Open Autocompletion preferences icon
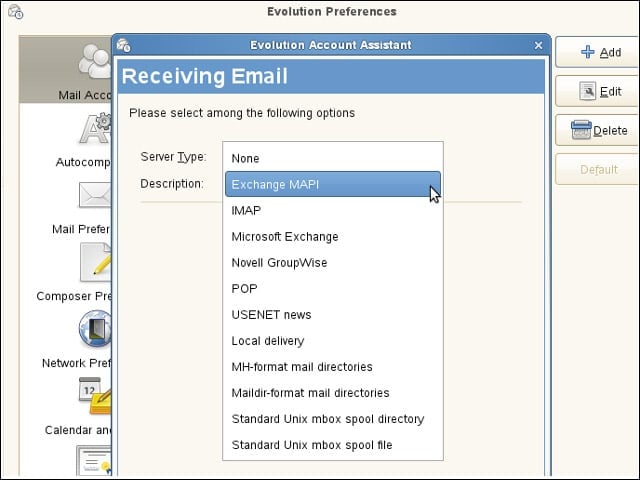The height and width of the screenshot is (480, 640). [x=96, y=128]
